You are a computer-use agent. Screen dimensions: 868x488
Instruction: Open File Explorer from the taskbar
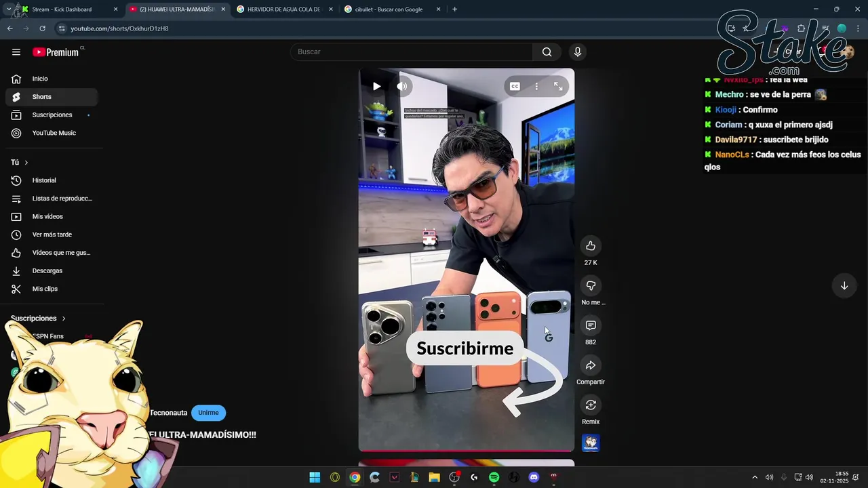[434, 477]
